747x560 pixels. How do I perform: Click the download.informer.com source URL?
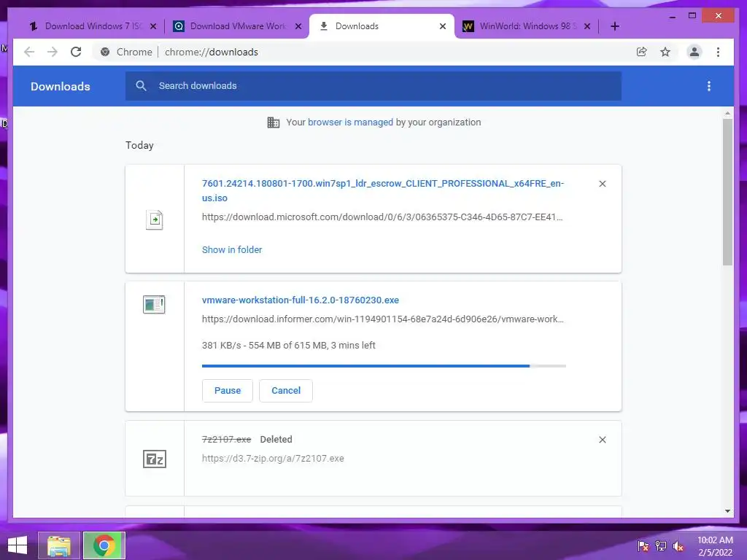coord(382,319)
